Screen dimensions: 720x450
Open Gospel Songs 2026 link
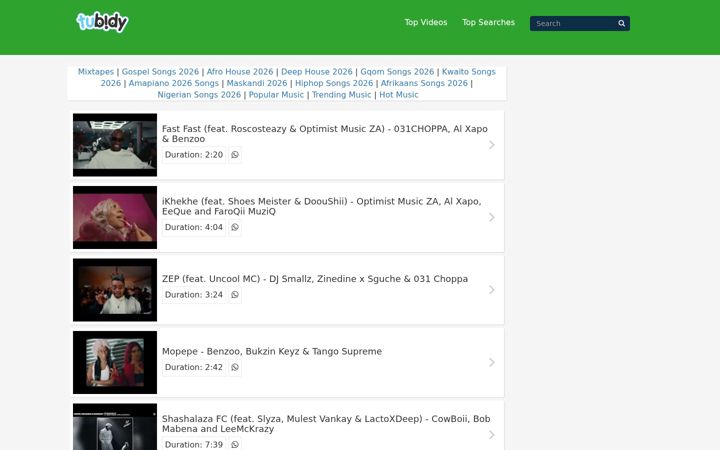click(x=160, y=72)
